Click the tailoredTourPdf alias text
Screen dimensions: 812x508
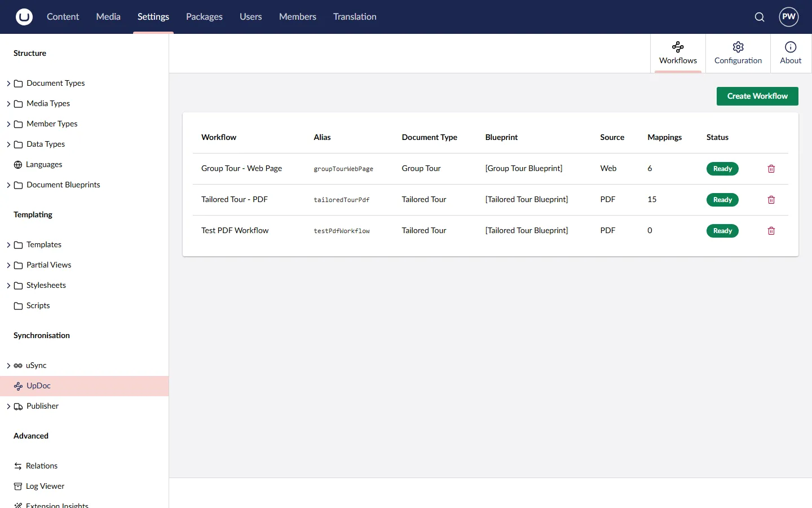[342, 200]
